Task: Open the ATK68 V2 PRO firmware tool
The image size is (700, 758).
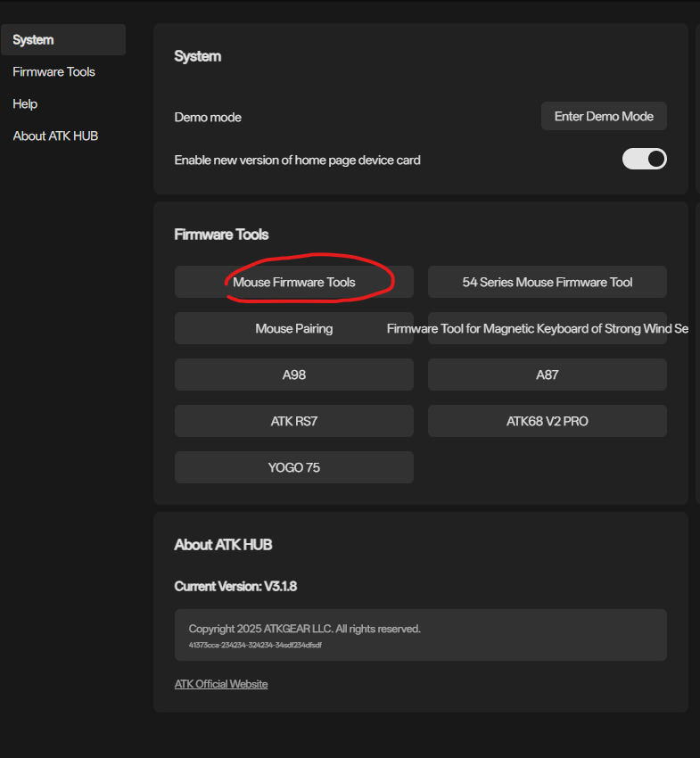Action: [x=548, y=421]
